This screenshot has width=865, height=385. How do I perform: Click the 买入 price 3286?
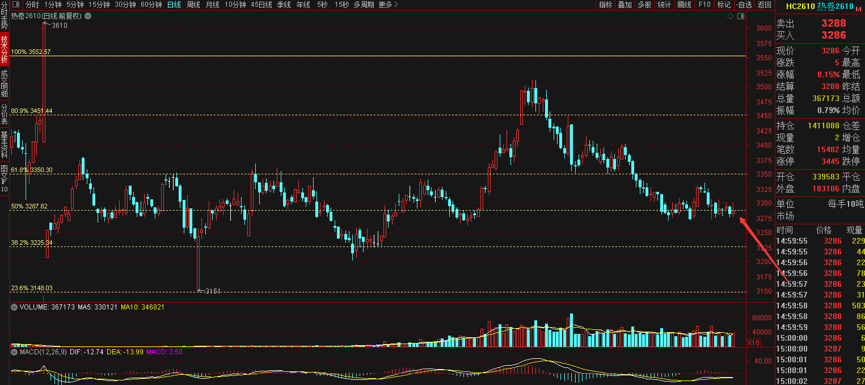click(833, 35)
